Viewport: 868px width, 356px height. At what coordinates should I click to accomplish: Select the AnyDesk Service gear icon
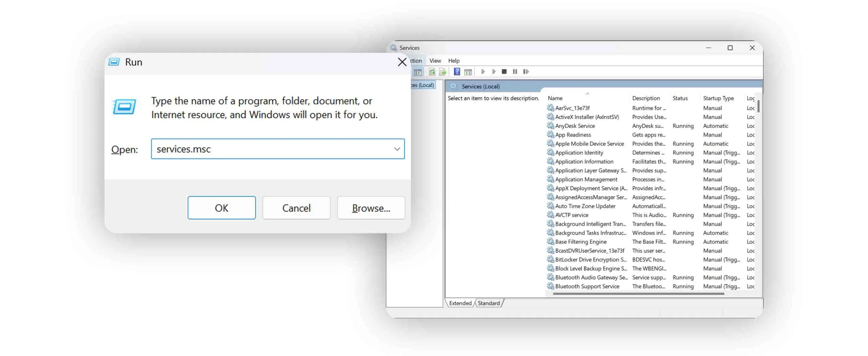coord(550,126)
